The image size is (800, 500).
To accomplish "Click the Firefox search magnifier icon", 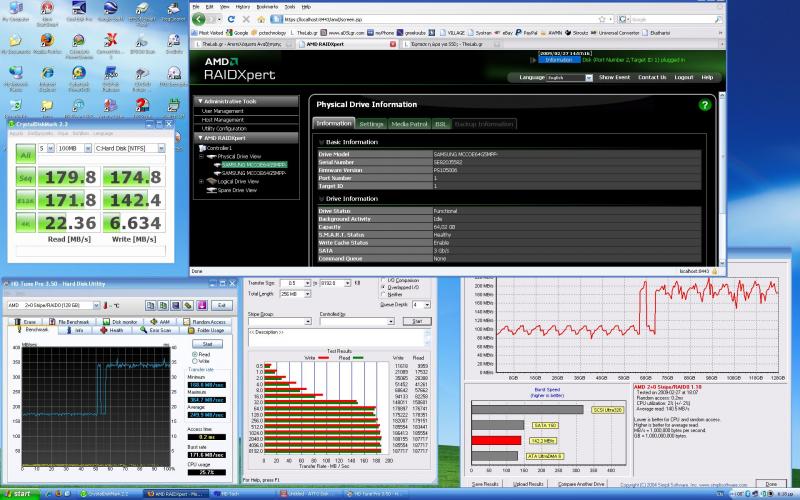I will (718, 19).
